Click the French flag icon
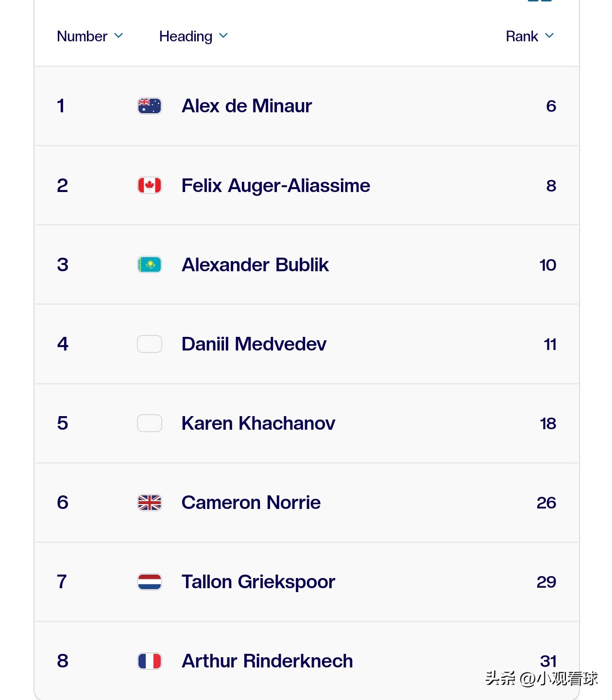Image resolution: width=612 pixels, height=700 pixels. coord(150,661)
